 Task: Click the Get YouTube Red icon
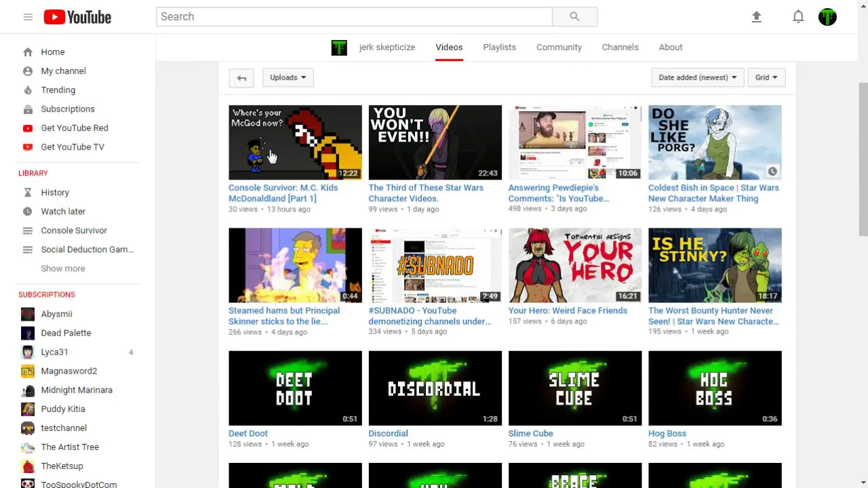[x=28, y=128]
